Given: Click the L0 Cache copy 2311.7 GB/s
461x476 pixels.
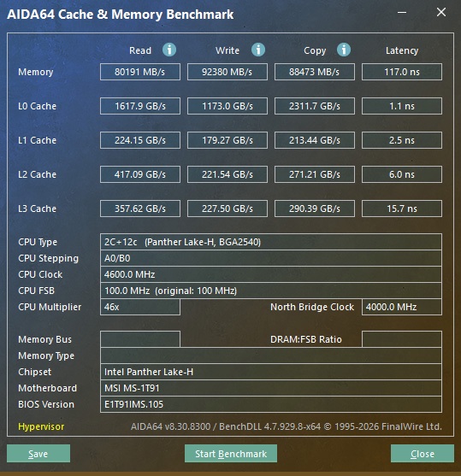Looking at the screenshot, I should pos(315,106).
